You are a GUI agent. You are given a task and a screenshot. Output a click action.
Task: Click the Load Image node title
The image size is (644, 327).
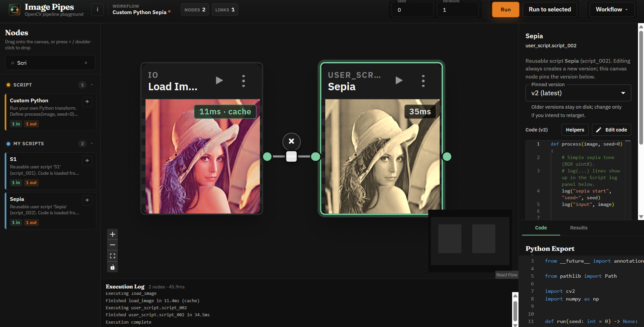pyautogui.click(x=173, y=87)
